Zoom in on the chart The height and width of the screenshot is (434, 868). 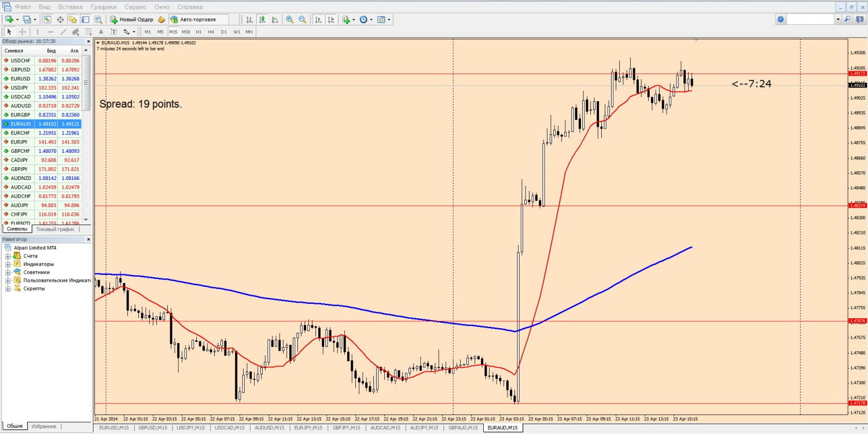(289, 20)
